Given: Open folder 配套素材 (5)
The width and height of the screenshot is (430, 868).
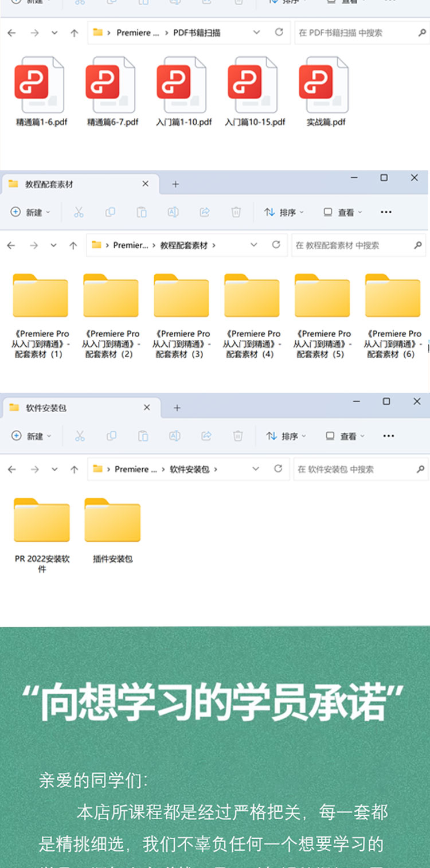Looking at the screenshot, I should click(x=322, y=316).
